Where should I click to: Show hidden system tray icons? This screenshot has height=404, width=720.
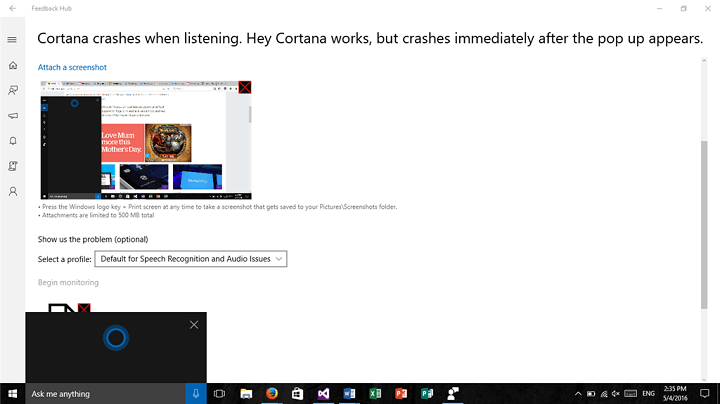[578, 394]
